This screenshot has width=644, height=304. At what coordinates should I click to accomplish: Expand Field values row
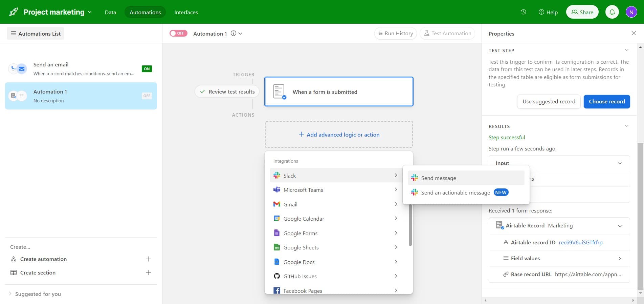620,258
